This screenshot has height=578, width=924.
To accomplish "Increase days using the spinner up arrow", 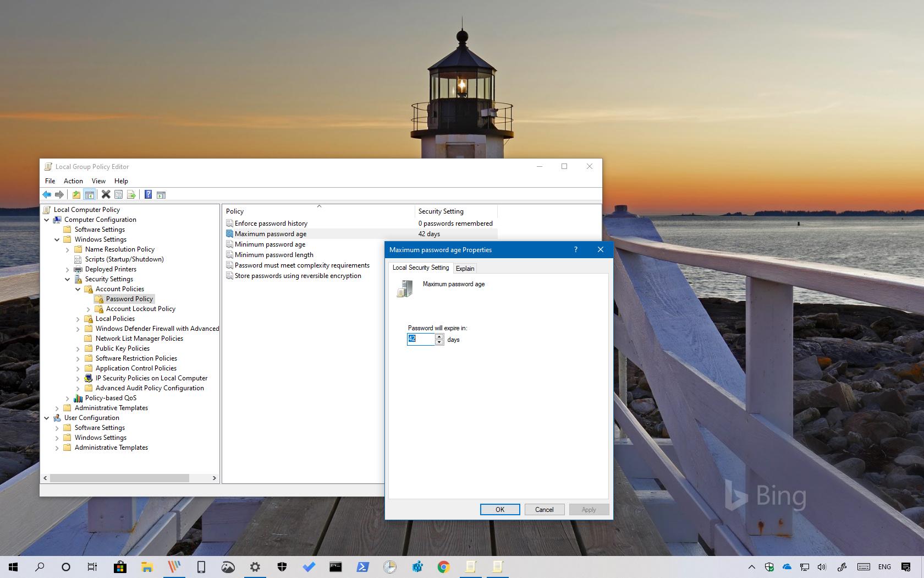I will [439, 336].
